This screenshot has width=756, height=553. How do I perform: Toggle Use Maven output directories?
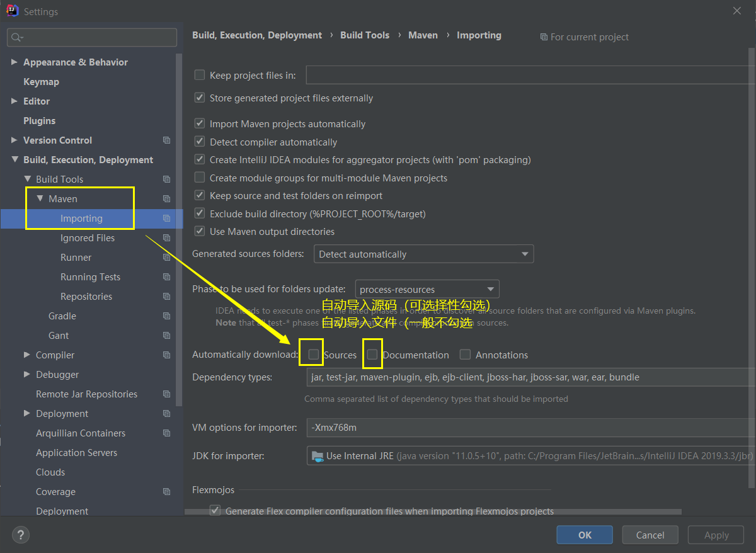[200, 232]
